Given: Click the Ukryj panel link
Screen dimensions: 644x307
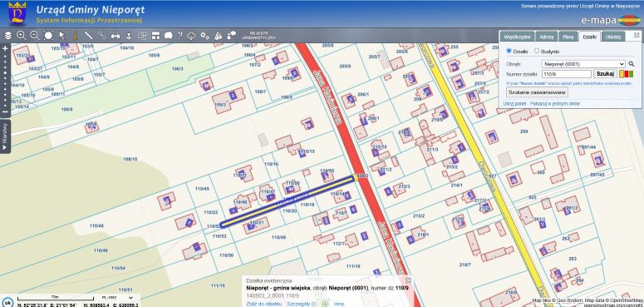Looking at the screenshot, I should click(x=514, y=103).
